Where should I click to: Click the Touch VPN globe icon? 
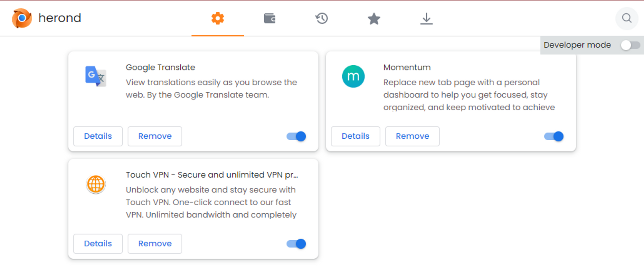pyautogui.click(x=95, y=184)
